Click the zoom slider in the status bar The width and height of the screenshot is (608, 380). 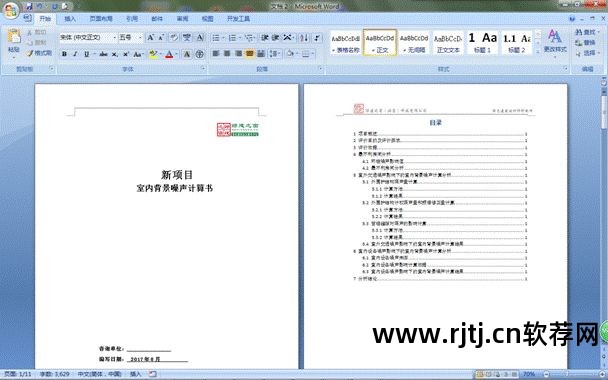click(567, 374)
